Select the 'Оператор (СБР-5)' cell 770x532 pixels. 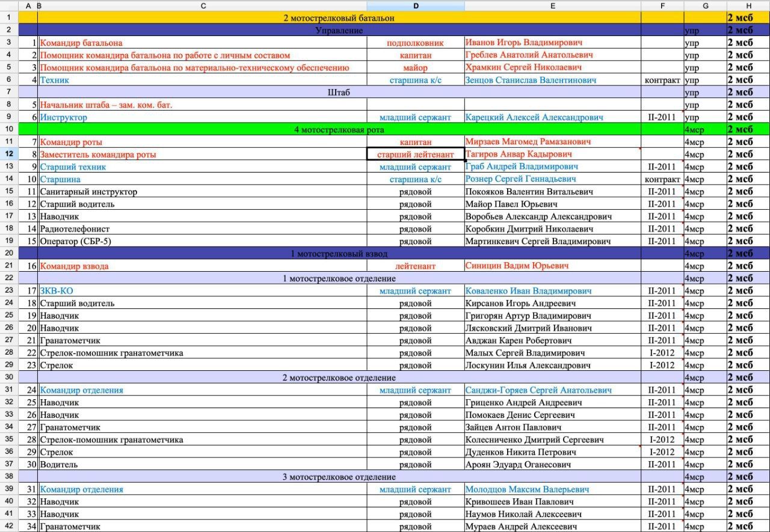point(75,241)
